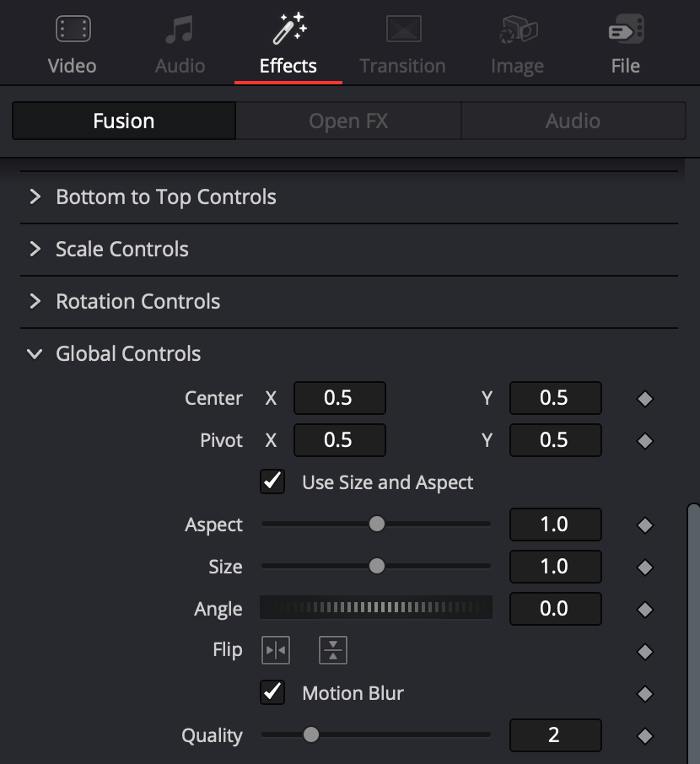Add Angle keyframe diamond
Viewport: 700px width, 764px height.
point(645,609)
